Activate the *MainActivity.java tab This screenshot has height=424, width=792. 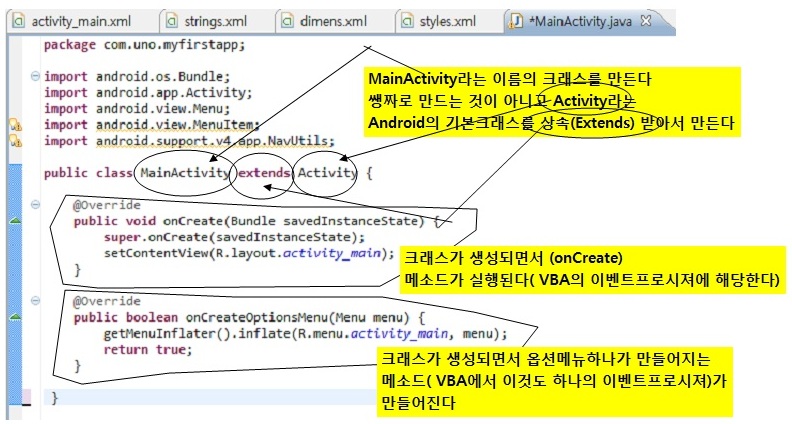(x=580, y=21)
